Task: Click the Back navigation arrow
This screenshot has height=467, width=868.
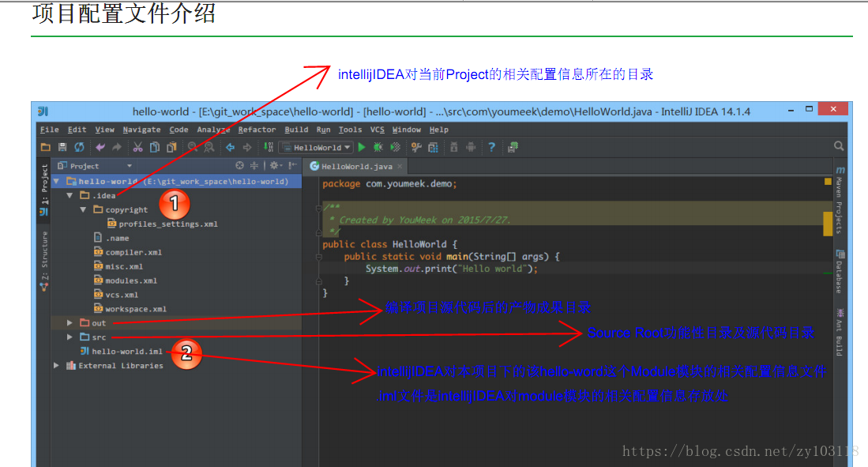Action: coord(231,147)
